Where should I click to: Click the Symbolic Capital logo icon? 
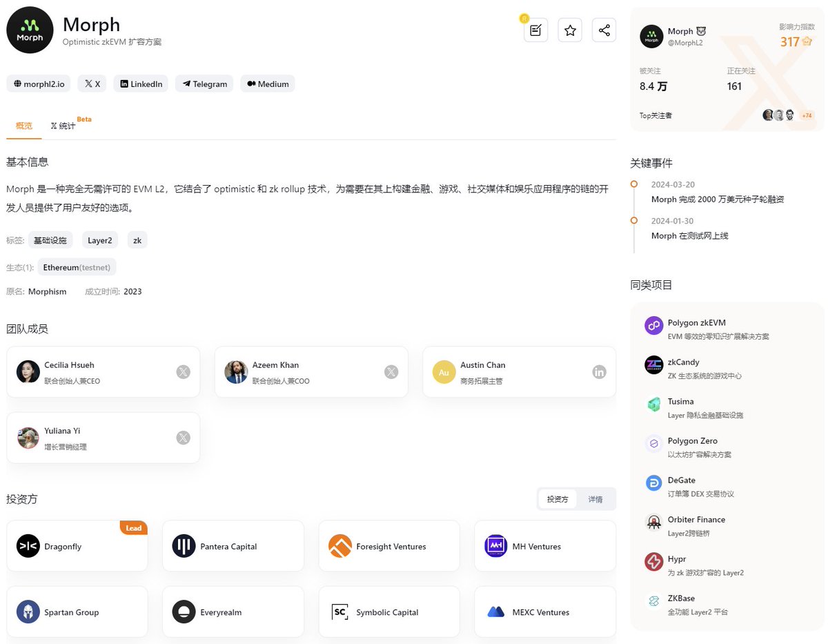coord(340,612)
